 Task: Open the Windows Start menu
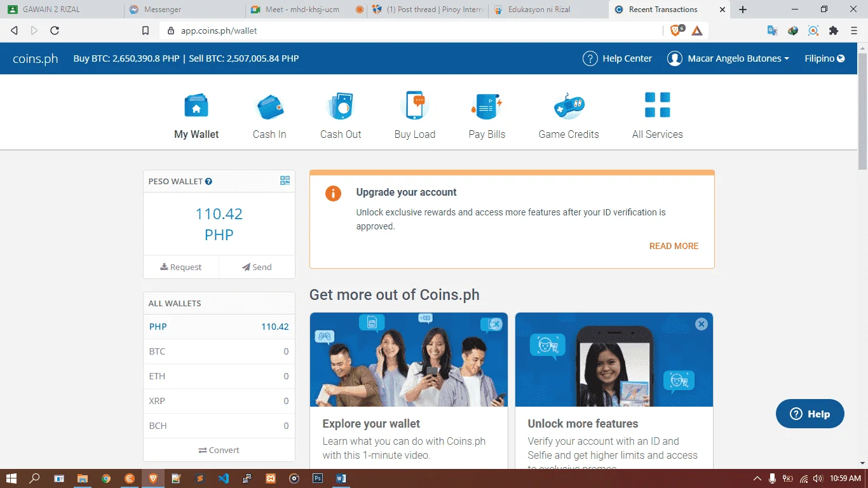point(11,478)
